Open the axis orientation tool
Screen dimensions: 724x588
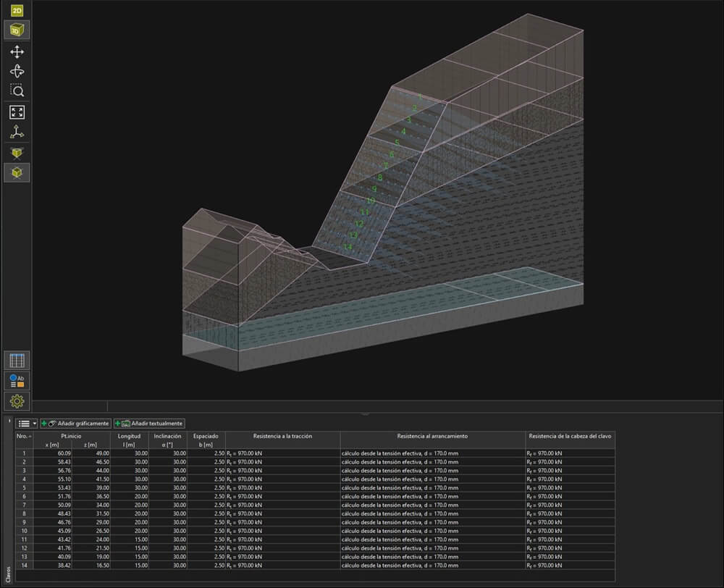click(x=17, y=132)
